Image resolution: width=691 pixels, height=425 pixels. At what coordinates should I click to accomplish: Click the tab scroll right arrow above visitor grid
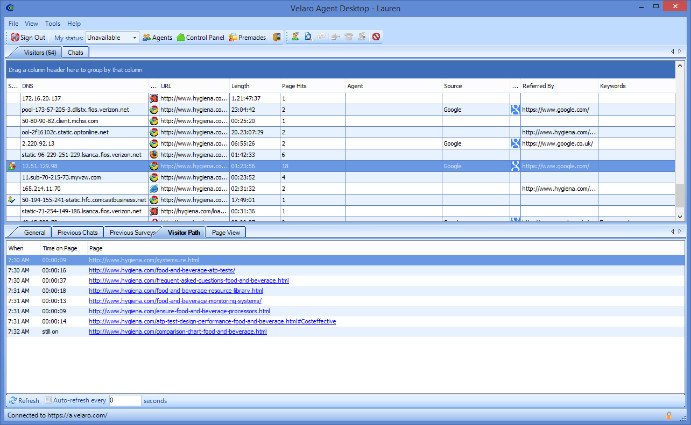click(x=680, y=52)
